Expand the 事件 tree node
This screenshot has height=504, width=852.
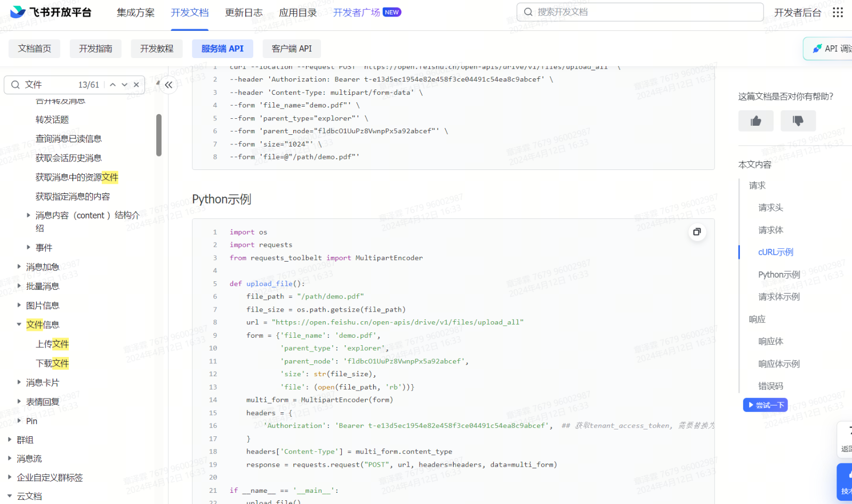coord(28,247)
